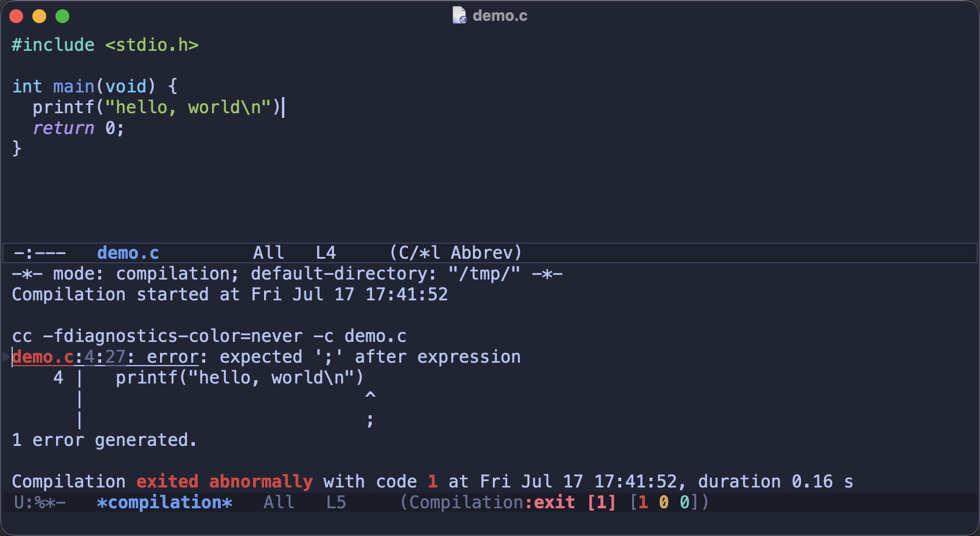Image resolution: width=980 pixels, height=536 pixels.
Task: Click the red error count 1 in mode line
Action: 643,502
